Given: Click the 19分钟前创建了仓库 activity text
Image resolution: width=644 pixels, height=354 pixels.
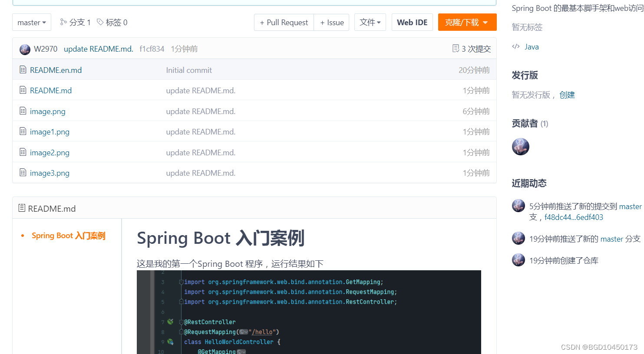Looking at the screenshot, I should tap(564, 261).
